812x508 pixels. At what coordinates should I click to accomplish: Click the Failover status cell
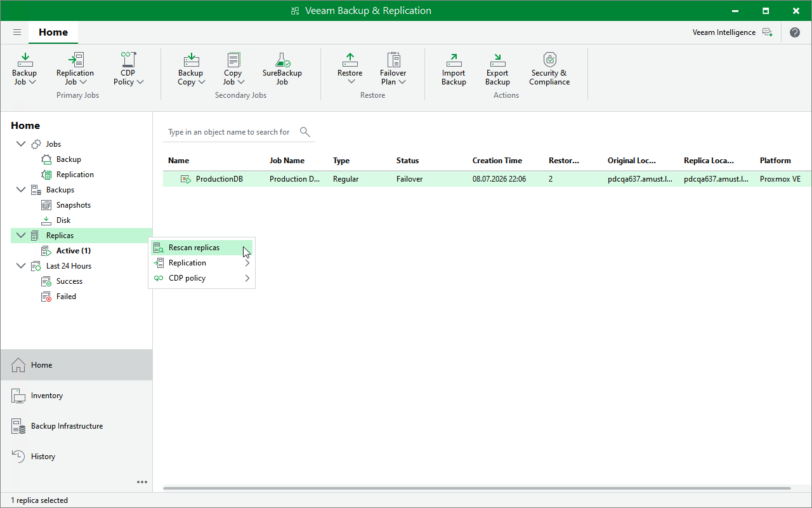(409, 179)
